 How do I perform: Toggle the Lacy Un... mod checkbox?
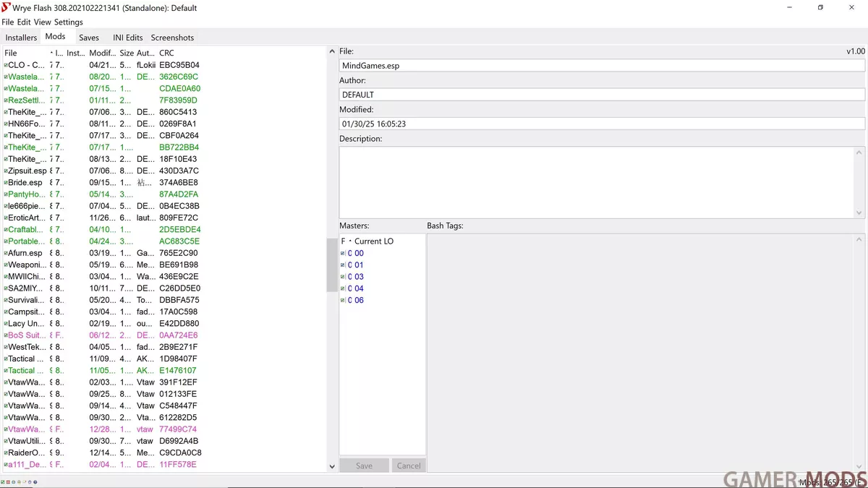[6, 324]
